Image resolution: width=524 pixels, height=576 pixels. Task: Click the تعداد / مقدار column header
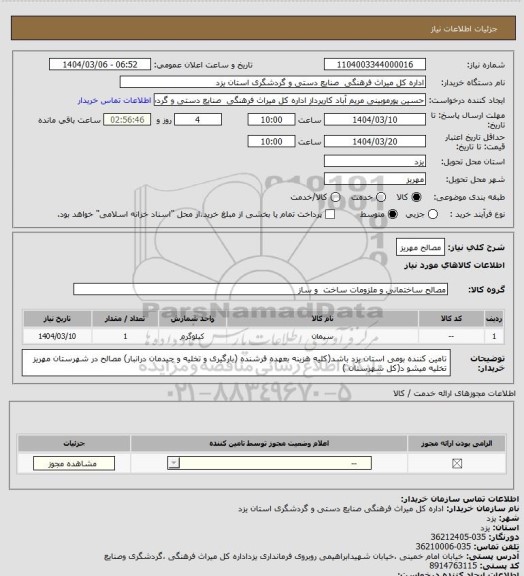[125, 318]
